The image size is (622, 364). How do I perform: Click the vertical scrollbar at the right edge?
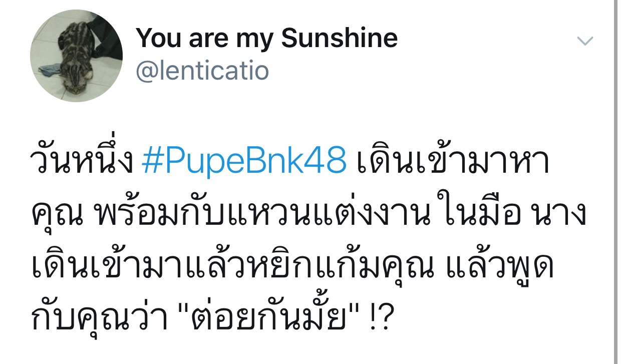click(x=615, y=182)
